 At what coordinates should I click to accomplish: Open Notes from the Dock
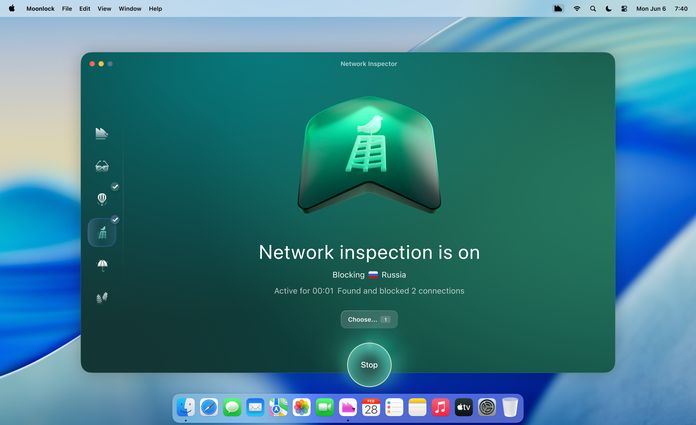click(x=417, y=407)
